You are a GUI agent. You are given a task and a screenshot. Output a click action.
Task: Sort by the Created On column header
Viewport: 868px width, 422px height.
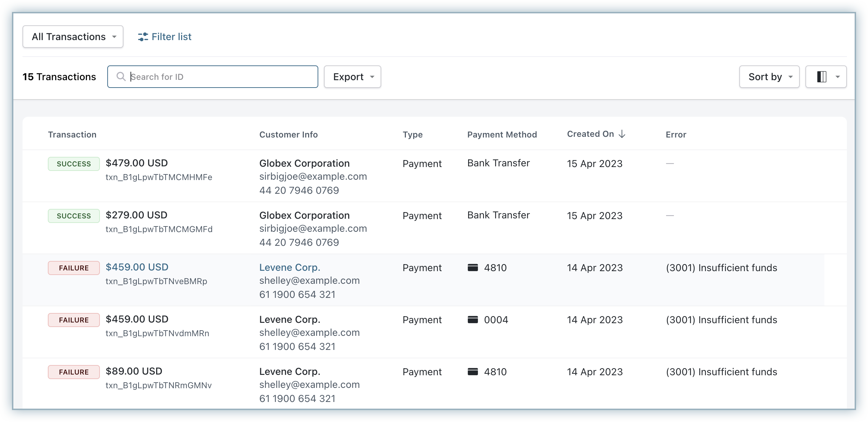590,134
